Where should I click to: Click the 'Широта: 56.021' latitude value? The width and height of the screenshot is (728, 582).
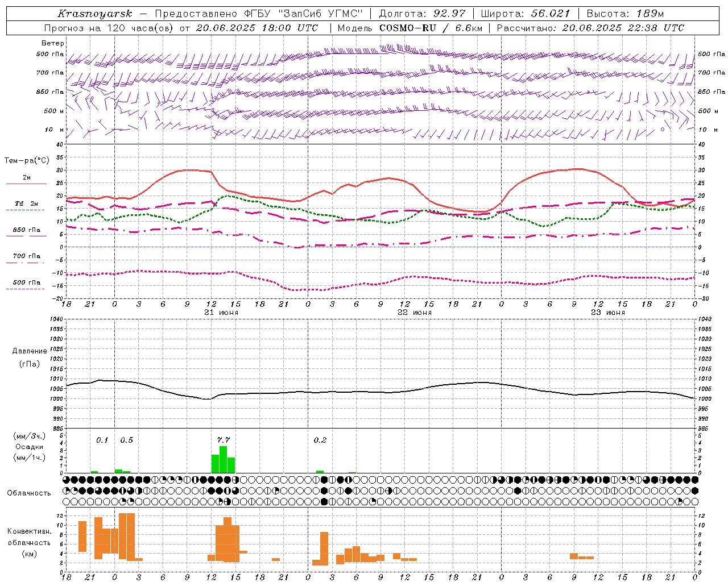point(525,14)
